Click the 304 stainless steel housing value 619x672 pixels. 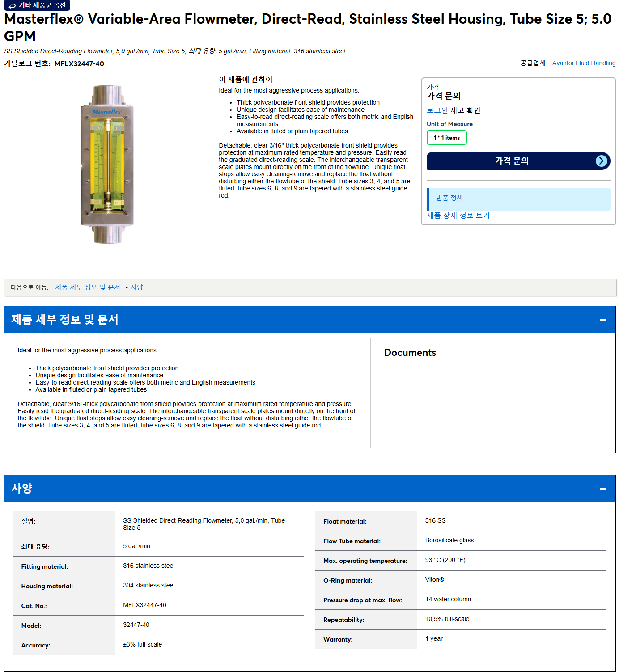pos(148,585)
